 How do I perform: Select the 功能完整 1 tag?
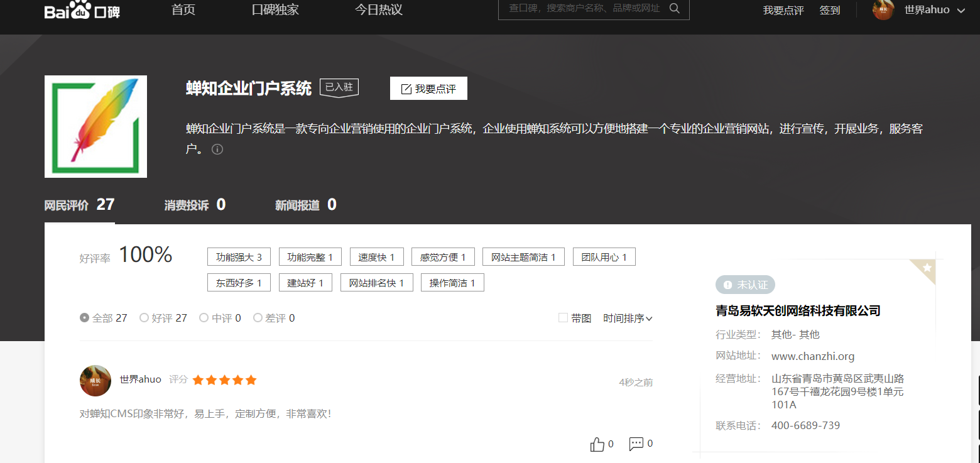click(310, 257)
